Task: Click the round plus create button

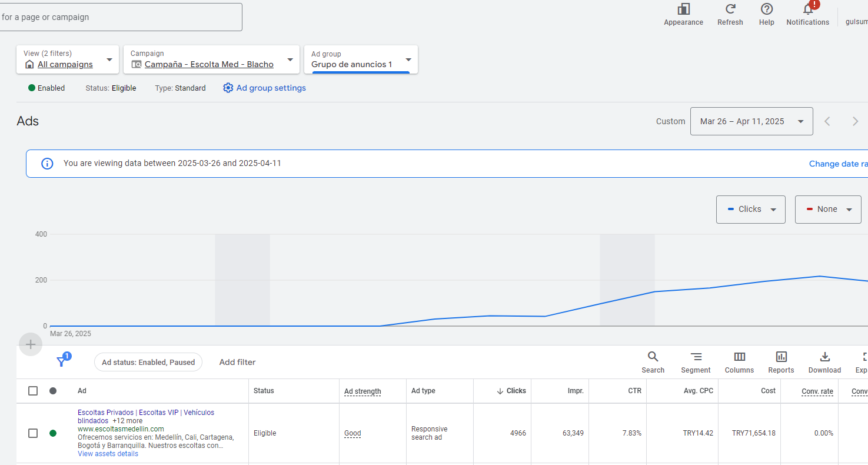Action: (x=31, y=344)
